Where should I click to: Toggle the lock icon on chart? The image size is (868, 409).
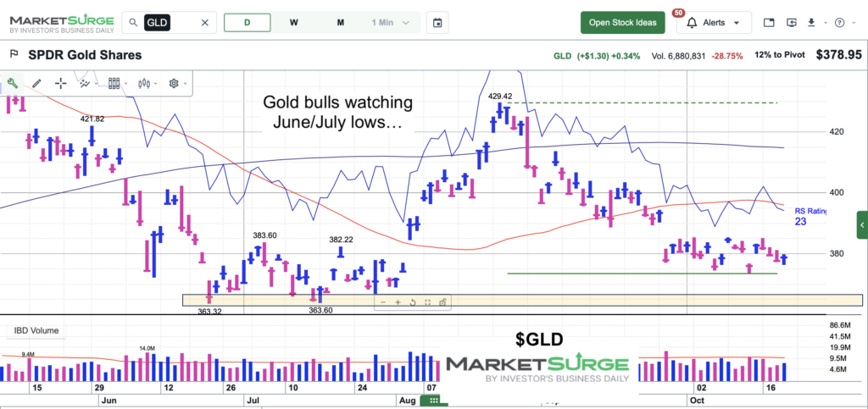tap(442, 302)
